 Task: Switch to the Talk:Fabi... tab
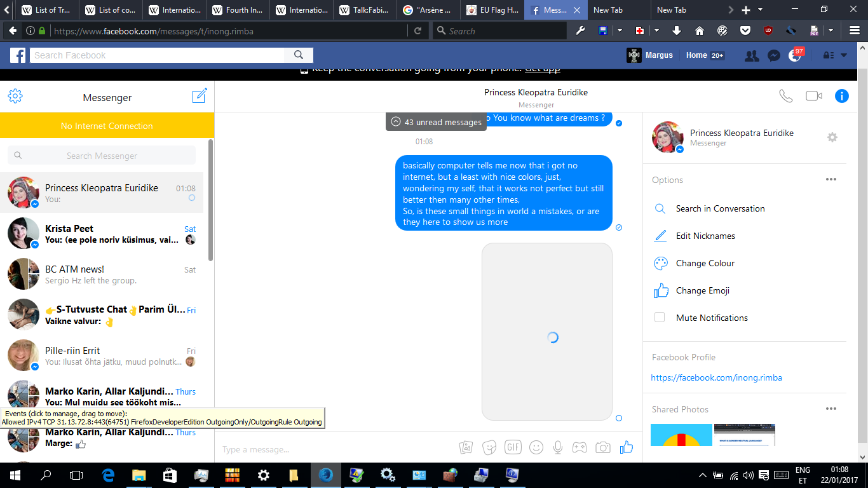coord(365,10)
